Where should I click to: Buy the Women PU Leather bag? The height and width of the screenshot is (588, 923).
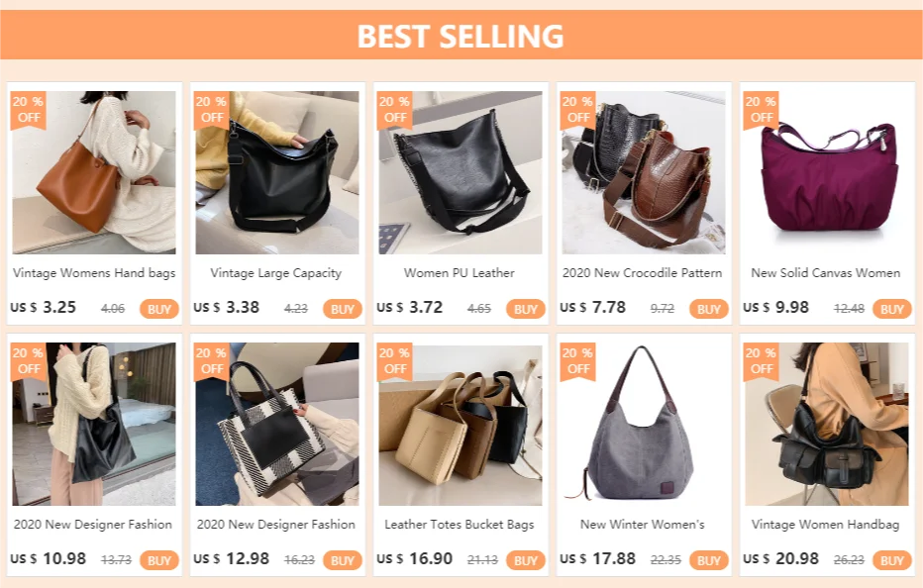click(x=526, y=309)
